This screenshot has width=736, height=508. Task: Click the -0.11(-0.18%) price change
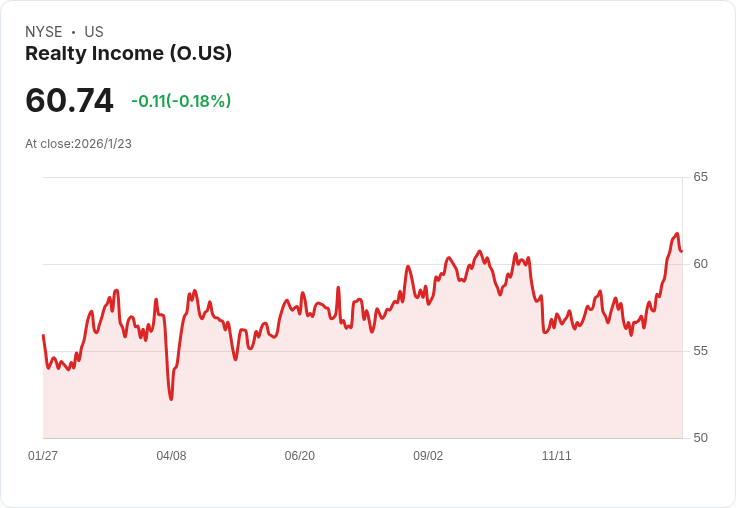pos(181,101)
